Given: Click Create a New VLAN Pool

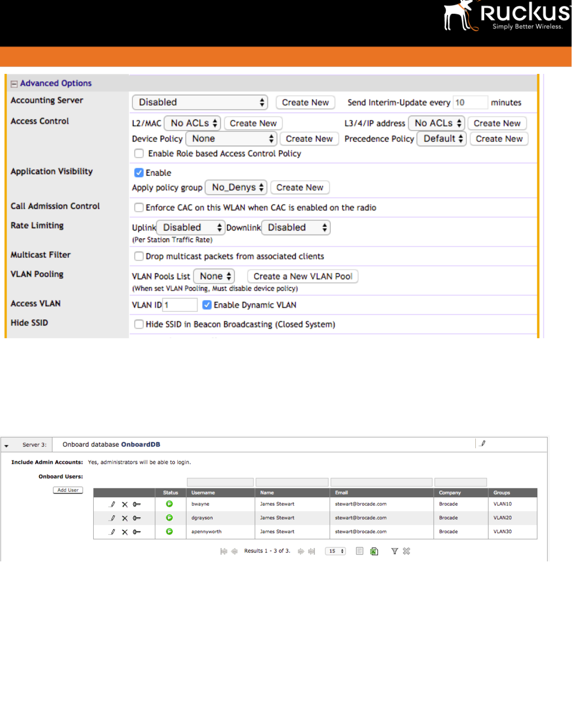Looking at the screenshot, I should tap(303, 276).
